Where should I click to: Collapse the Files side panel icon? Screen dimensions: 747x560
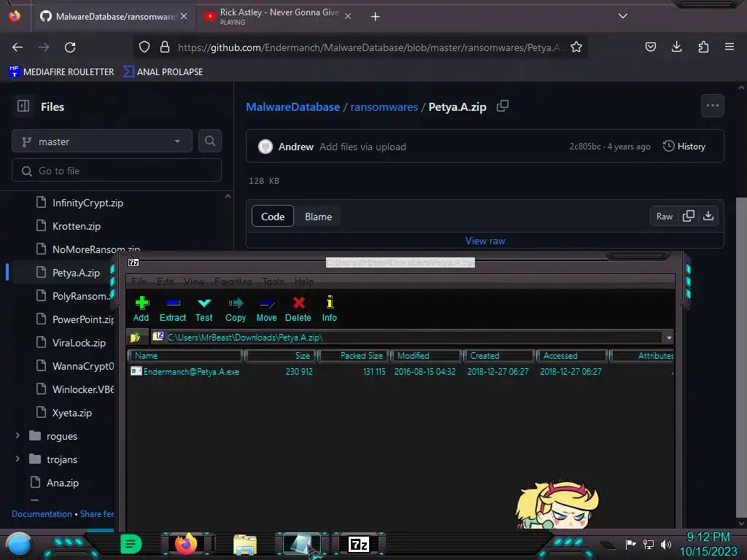coord(23,106)
